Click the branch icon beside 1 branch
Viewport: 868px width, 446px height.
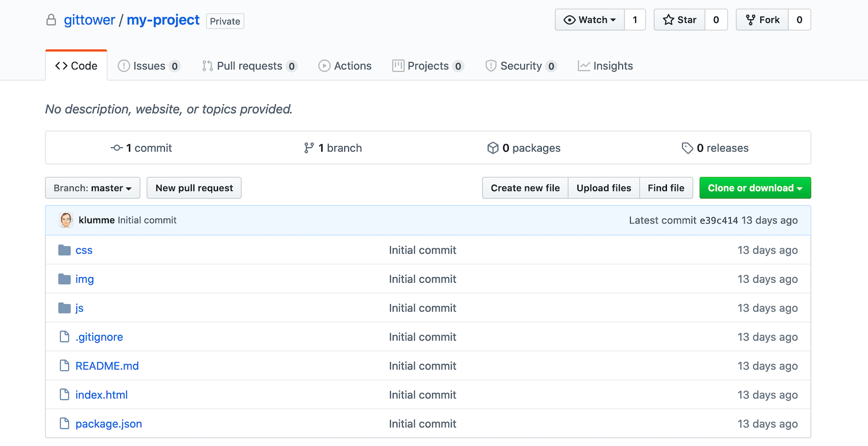click(309, 148)
